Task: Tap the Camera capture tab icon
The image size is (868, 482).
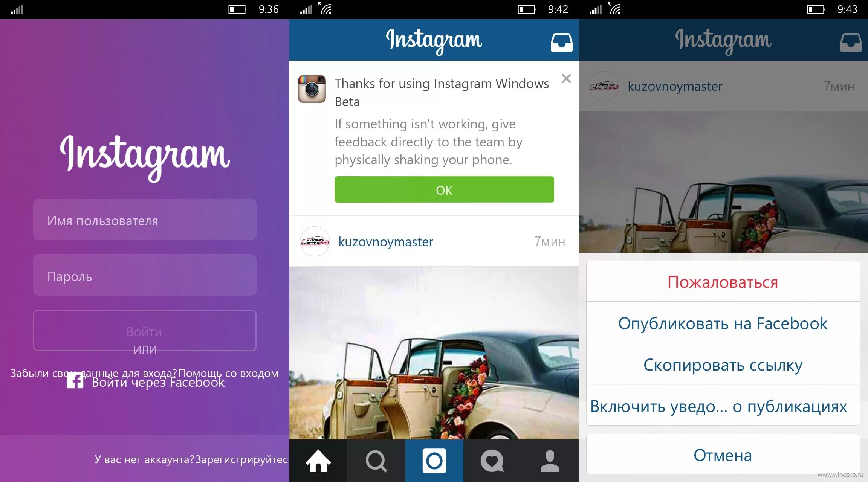Action: click(x=434, y=461)
